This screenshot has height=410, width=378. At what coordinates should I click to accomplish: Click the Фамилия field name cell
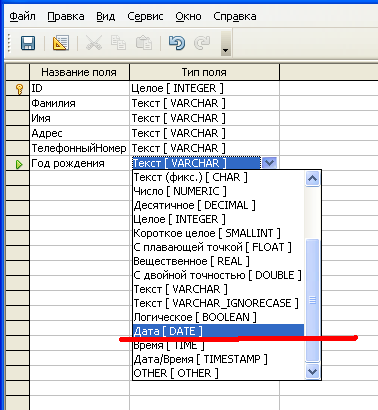pos(79,103)
